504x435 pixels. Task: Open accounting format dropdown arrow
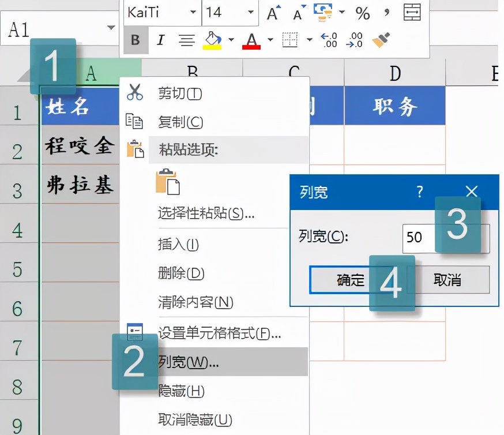[x=342, y=12]
